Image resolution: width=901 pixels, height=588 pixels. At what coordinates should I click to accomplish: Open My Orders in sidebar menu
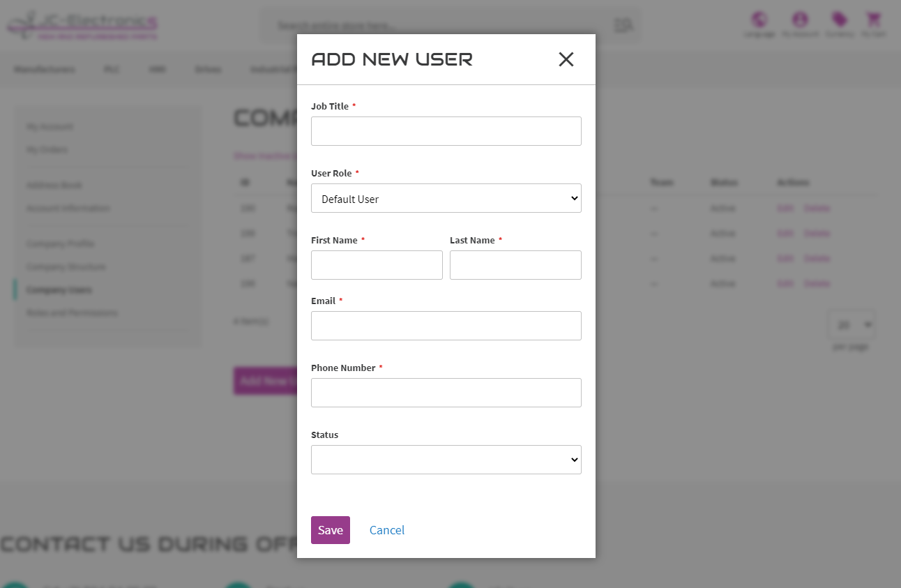coord(47,149)
